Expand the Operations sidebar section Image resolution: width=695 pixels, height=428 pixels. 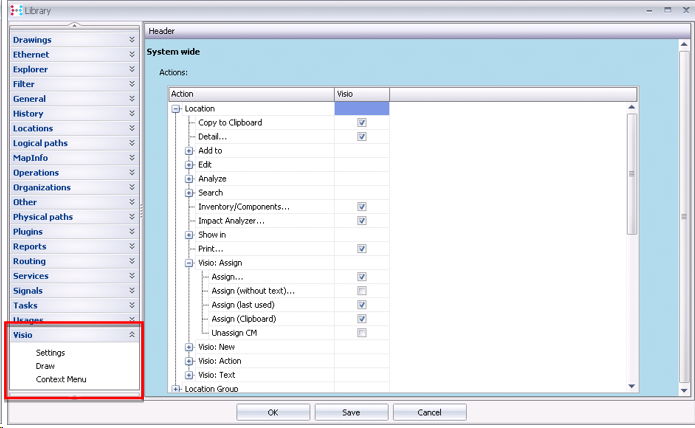(x=74, y=173)
